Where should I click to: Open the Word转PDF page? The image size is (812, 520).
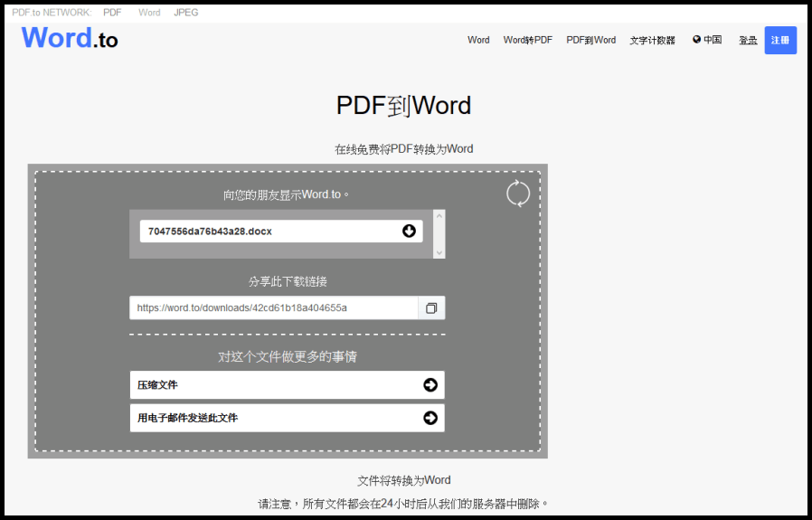(x=528, y=40)
